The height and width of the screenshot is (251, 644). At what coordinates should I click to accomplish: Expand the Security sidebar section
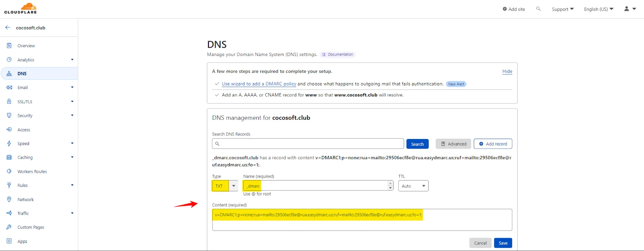pos(72,115)
